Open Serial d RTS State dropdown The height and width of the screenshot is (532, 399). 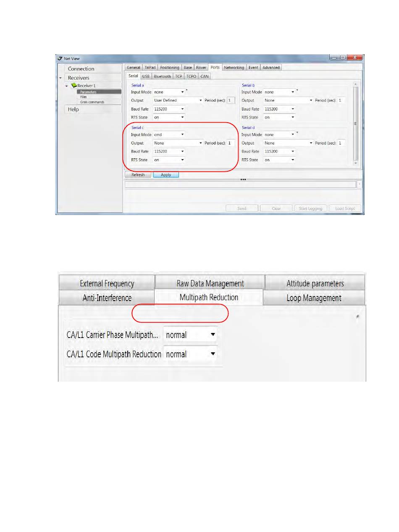tap(279, 160)
